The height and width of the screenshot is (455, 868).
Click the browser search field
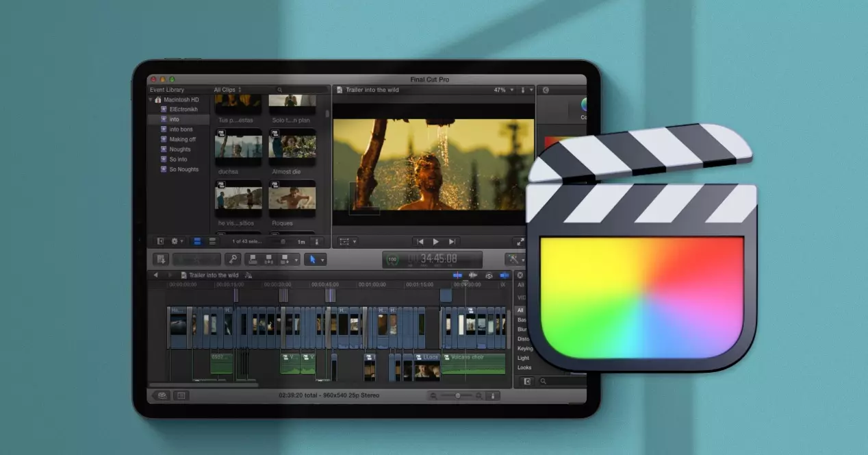pos(301,90)
